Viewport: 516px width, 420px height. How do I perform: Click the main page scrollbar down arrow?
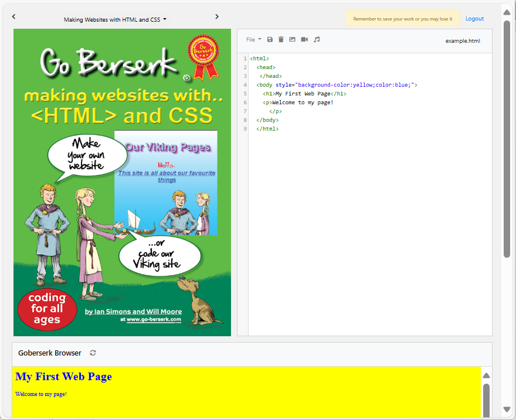pos(507,409)
